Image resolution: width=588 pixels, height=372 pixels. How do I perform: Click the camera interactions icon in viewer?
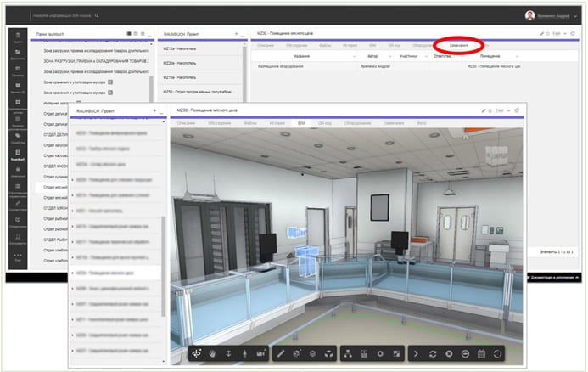pos(260,353)
